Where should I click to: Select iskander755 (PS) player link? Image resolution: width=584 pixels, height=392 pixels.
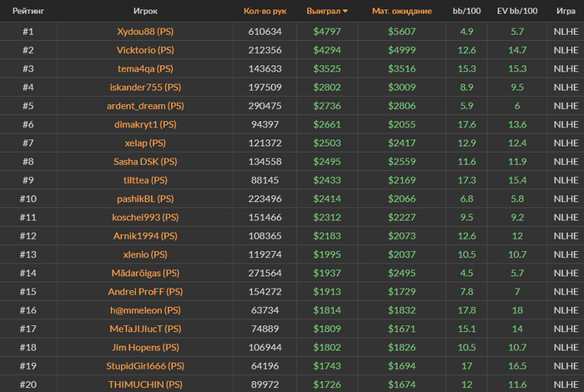tap(145, 88)
